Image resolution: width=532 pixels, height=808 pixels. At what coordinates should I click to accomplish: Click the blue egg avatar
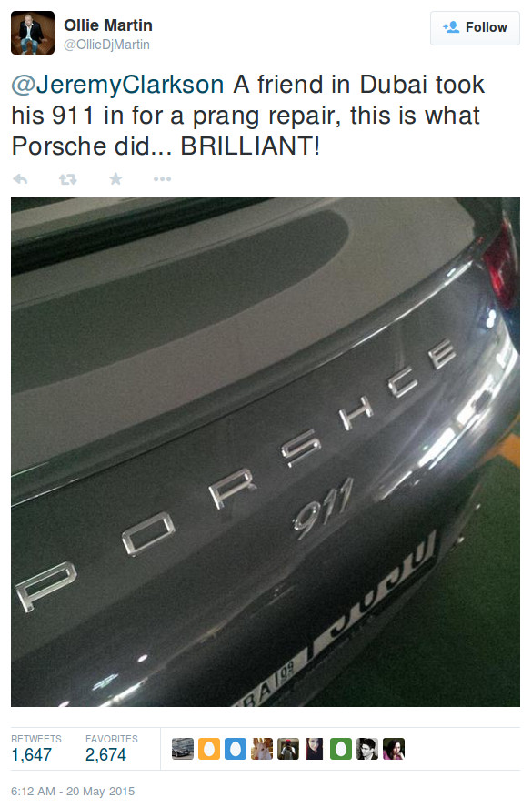pyautogui.click(x=236, y=749)
